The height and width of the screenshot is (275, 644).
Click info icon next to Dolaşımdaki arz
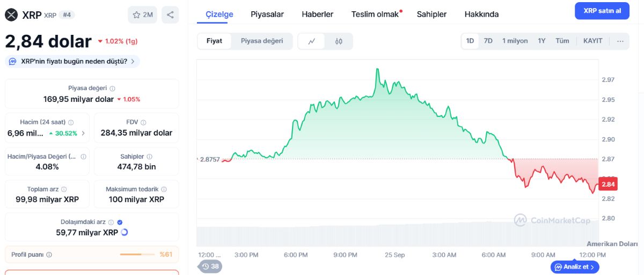(x=111, y=222)
